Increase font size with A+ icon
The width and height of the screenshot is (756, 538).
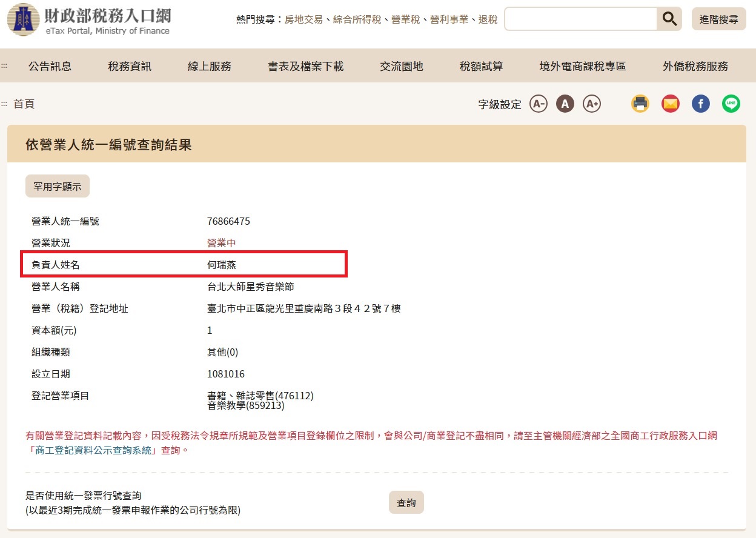pyautogui.click(x=592, y=104)
